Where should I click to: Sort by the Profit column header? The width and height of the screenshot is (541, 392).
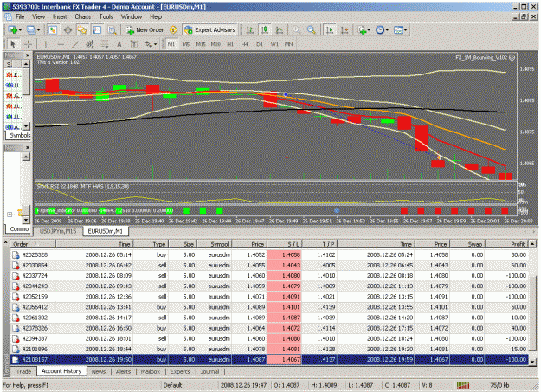click(x=507, y=244)
